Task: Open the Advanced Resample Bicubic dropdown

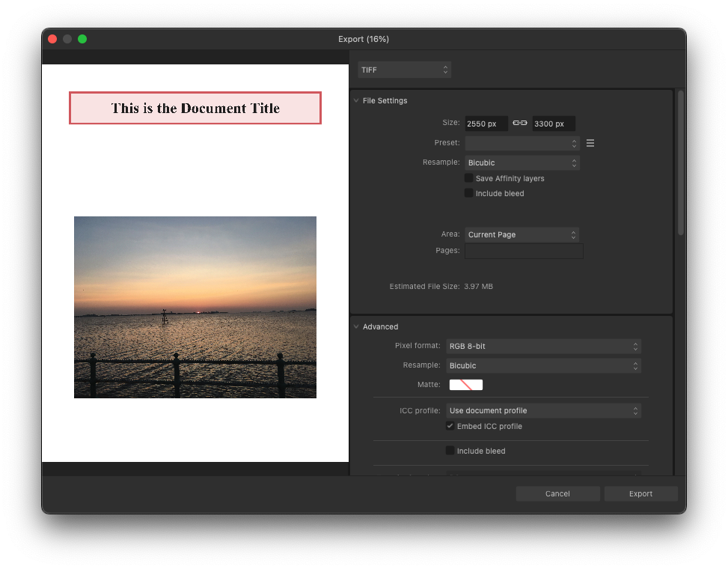Action: [544, 365]
